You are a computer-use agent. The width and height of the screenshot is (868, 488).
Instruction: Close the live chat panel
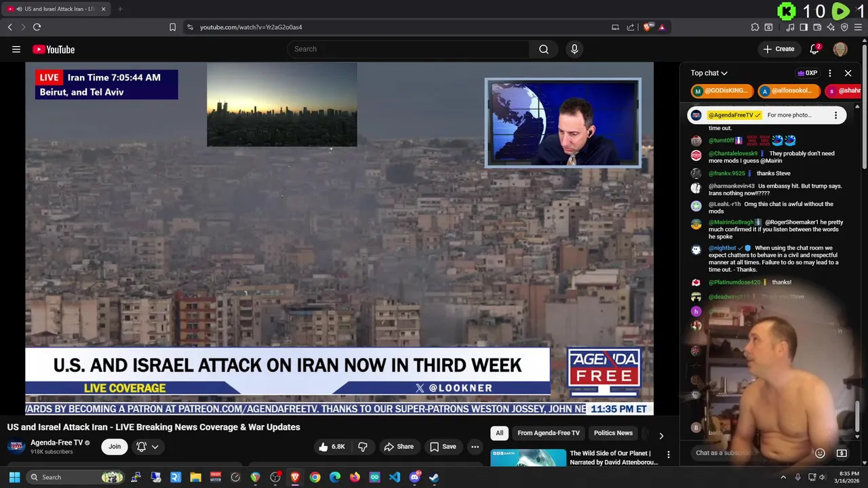pos(848,73)
